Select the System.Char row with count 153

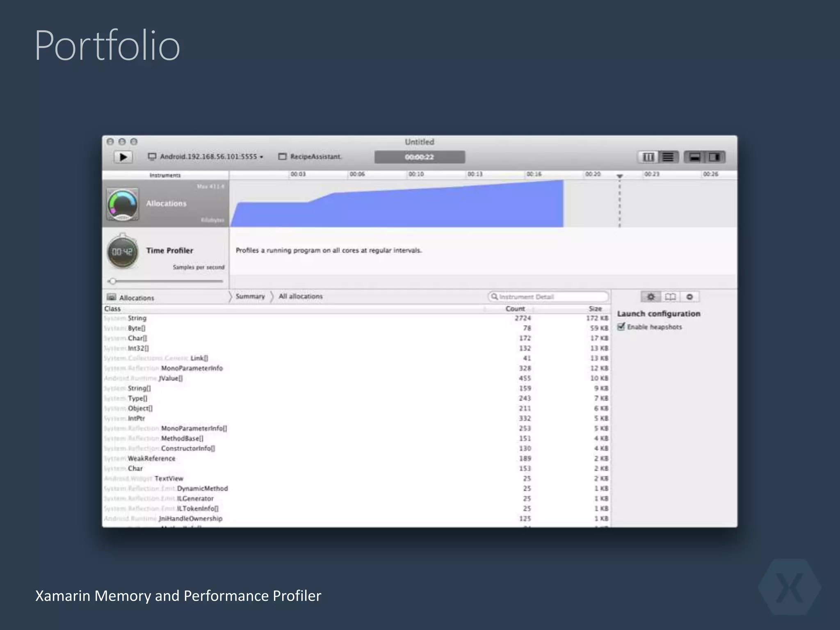coord(356,468)
